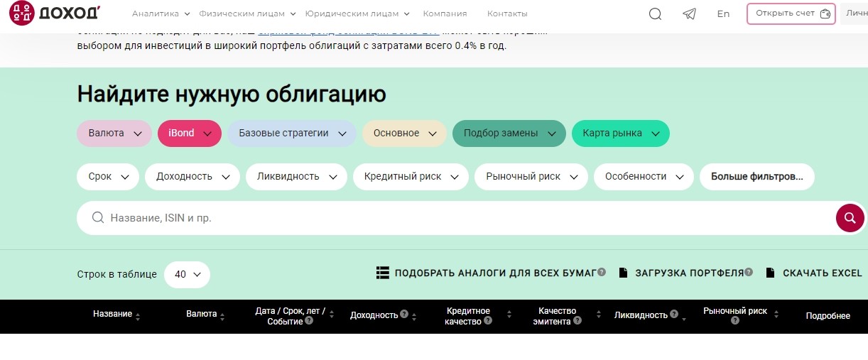Change rows per table from 40

click(187, 274)
